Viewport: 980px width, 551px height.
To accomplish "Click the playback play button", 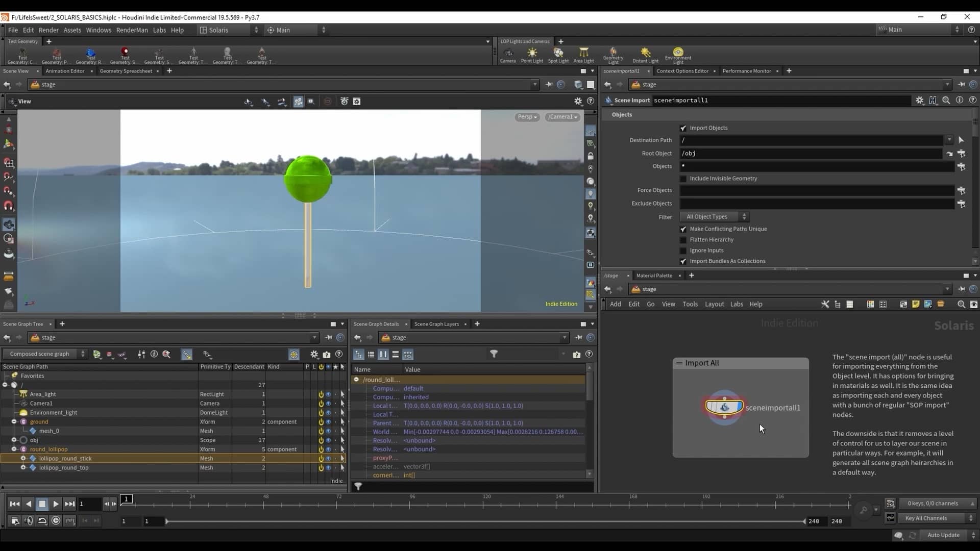I will (56, 504).
